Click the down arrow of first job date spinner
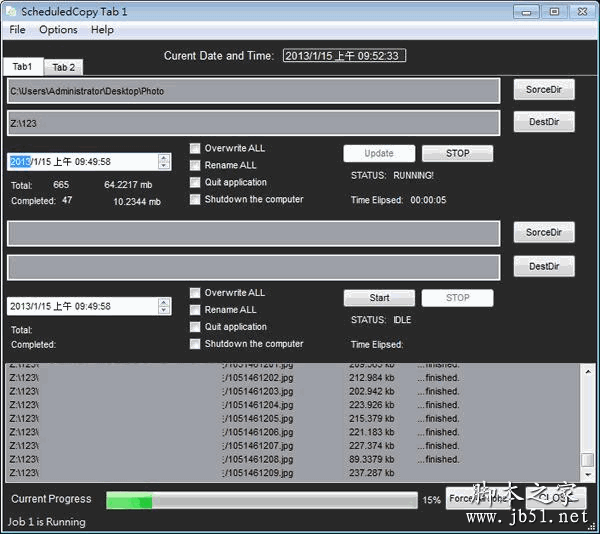Image resolution: width=600 pixels, height=534 pixels. click(164, 165)
